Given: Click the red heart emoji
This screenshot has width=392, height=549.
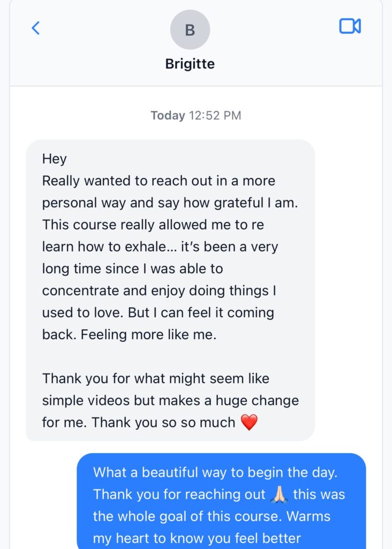Looking at the screenshot, I should (x=249, y=422).
